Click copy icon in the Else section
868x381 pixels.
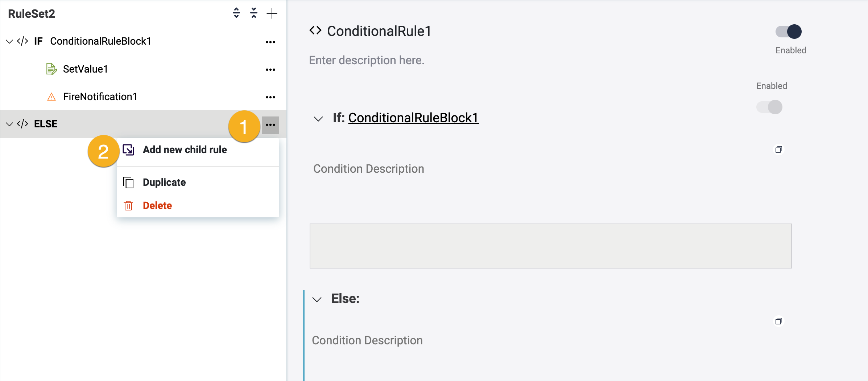(778, 321)
